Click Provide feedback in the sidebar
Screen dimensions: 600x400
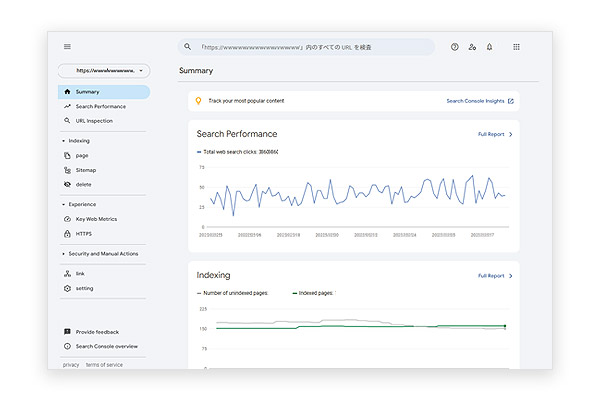point(97,332)
